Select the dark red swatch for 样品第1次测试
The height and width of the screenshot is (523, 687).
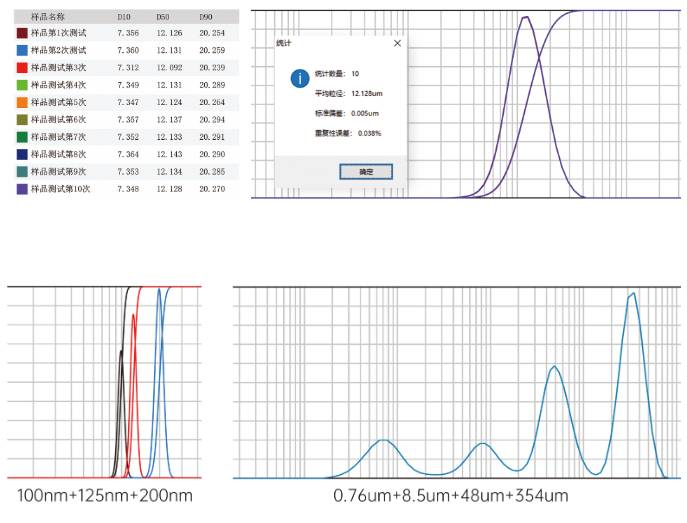[x=22, y=33]
